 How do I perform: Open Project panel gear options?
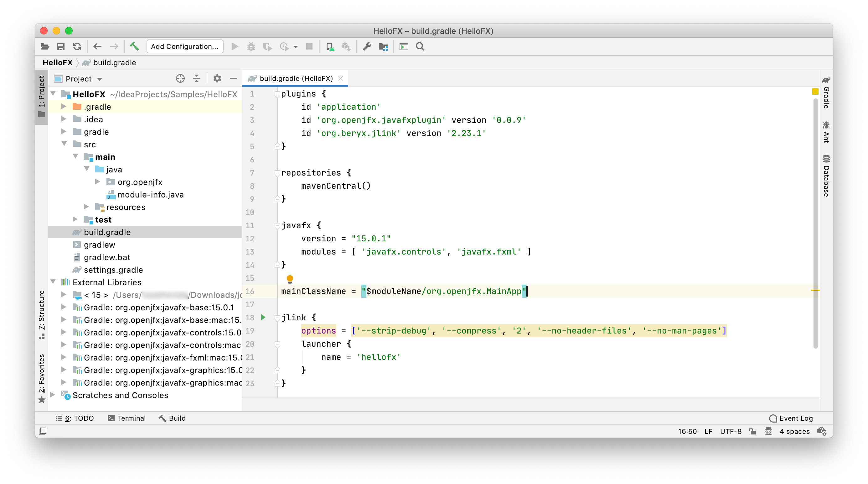point(217,79)
